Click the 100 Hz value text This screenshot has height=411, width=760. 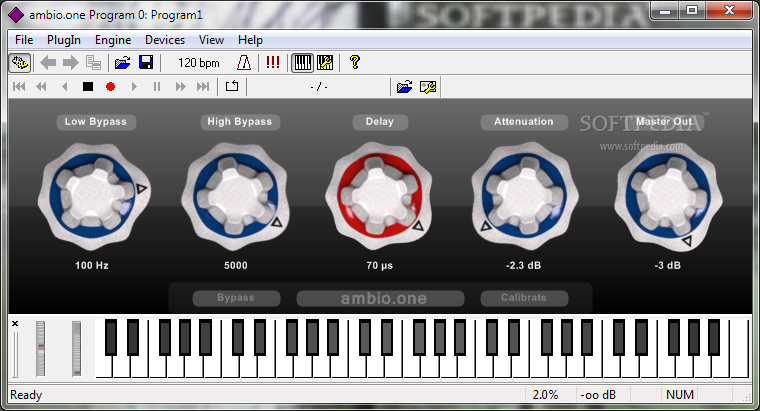pyautogui.click(x=92, y=266)
